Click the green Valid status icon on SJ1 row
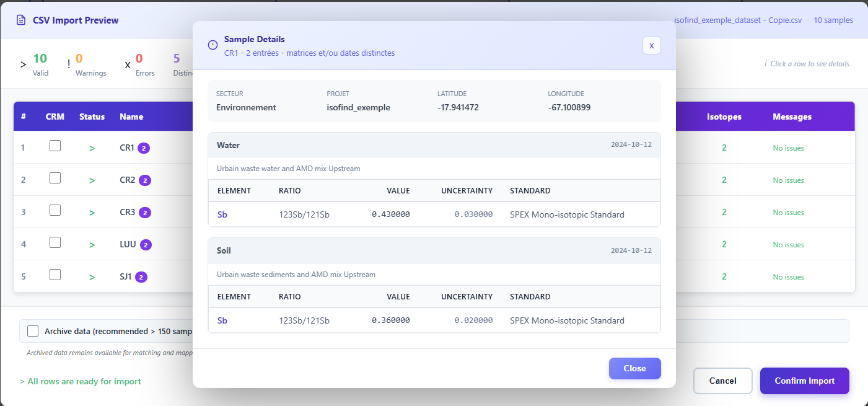This screenshot has height=406, width=868. 92,276
